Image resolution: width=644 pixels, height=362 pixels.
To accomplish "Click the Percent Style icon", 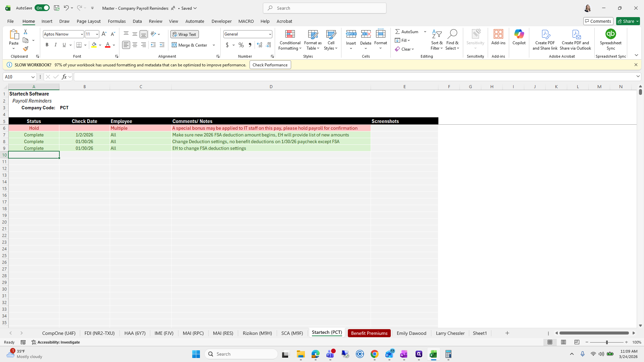I will [x=241, y=45].
